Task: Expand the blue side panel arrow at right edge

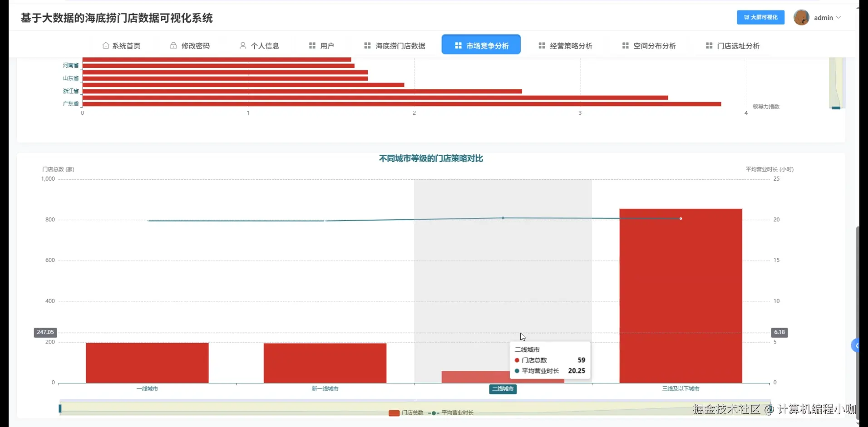Action: 855,346
